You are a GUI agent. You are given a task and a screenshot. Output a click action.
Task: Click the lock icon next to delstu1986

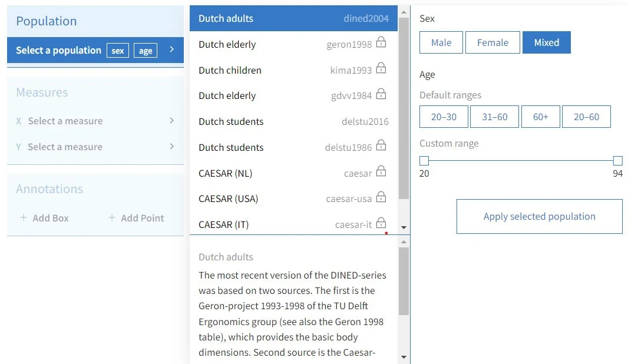381,145
